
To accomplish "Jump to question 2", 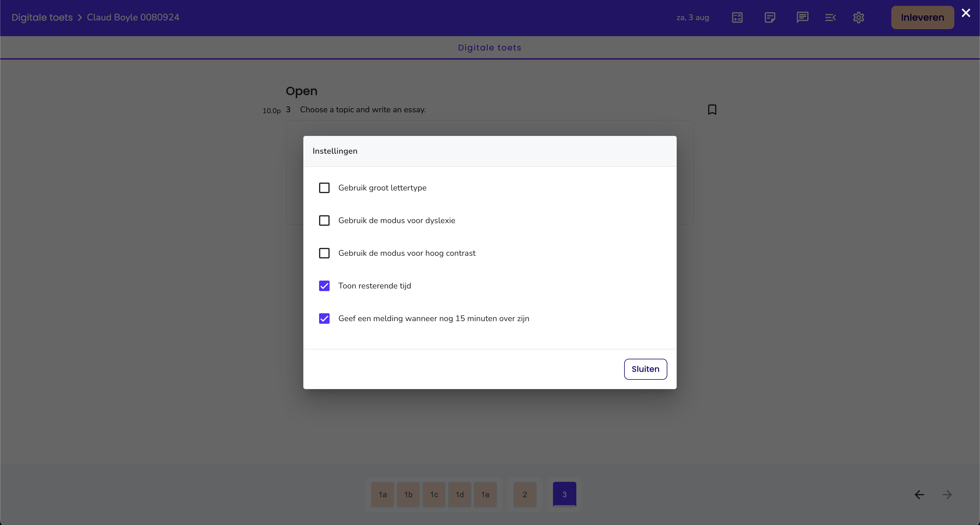I will coord(525,495).
